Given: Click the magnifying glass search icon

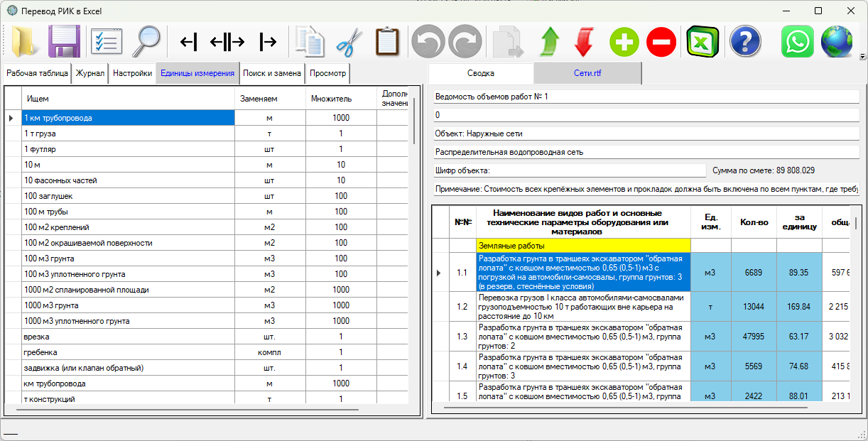Looking at the screenshot, I should (148, 42).
